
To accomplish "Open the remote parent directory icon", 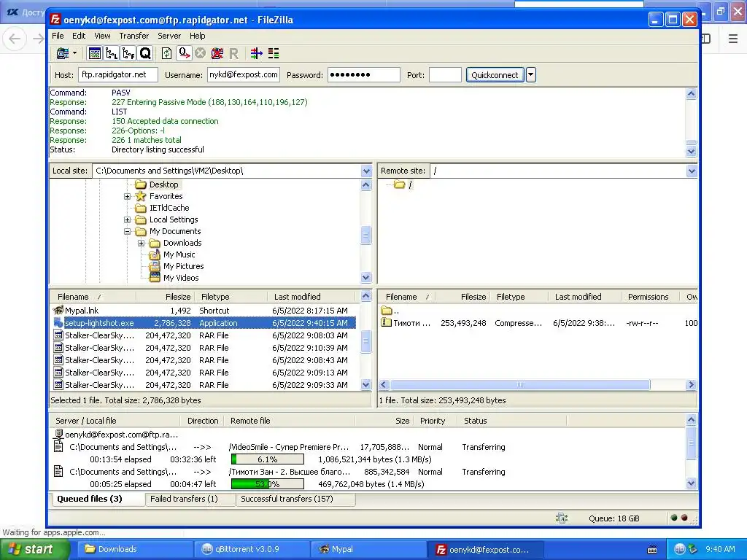I will point(387,311).
